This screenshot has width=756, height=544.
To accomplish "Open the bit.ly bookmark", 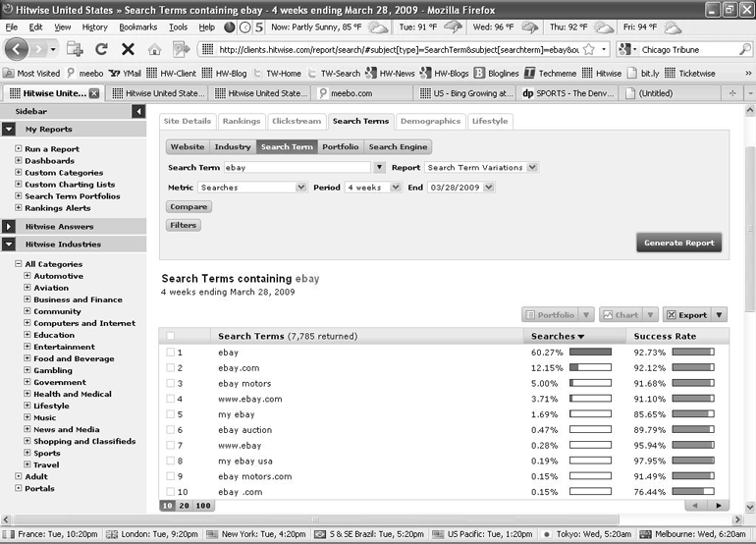I will [x=644, y=74].
